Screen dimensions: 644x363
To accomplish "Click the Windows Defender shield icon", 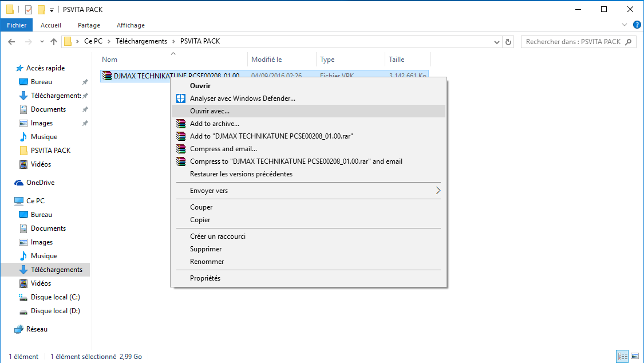I will (181, 98).
